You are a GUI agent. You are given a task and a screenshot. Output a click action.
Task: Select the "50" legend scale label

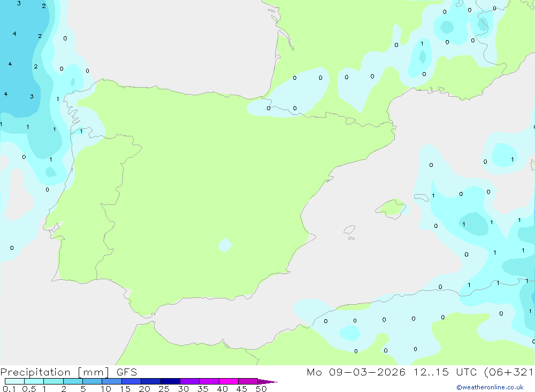tap(261, 389)
